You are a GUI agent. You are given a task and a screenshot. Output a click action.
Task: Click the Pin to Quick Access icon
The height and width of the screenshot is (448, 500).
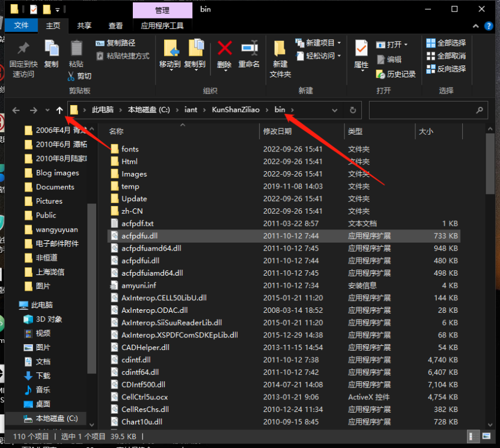click(x=23, y=49)
